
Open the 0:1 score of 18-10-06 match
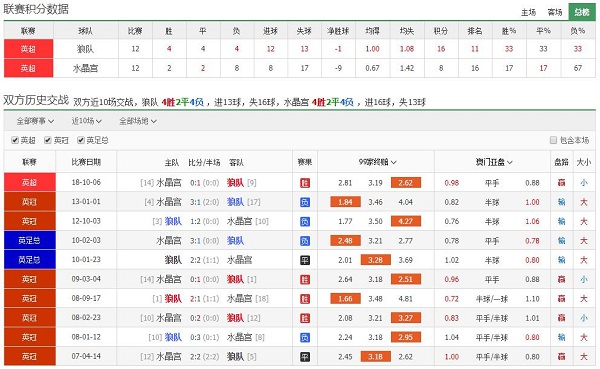(x=195, y=183)
